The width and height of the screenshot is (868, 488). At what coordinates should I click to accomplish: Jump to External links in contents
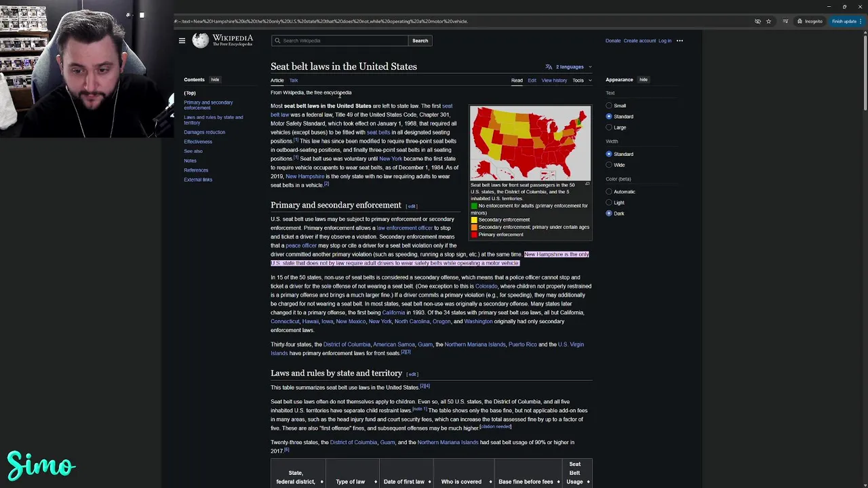pyautogui.click(x=198, y=180)
